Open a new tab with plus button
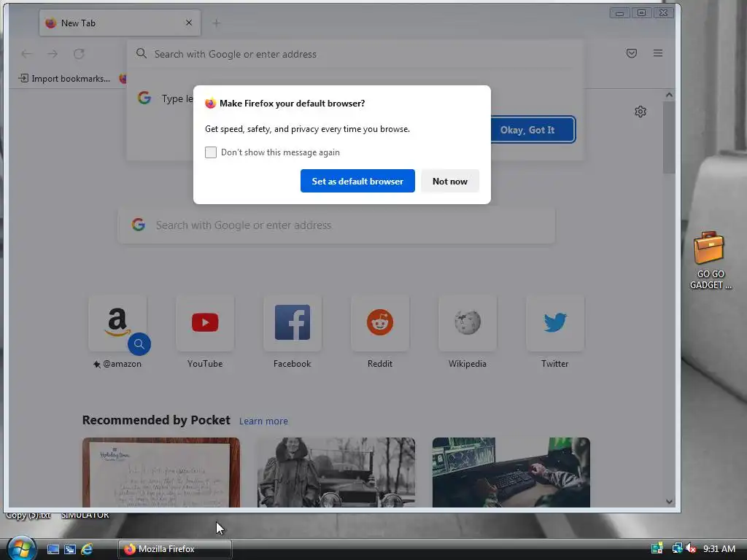This screenshot has height=560, width=747. tap(216, 23)
